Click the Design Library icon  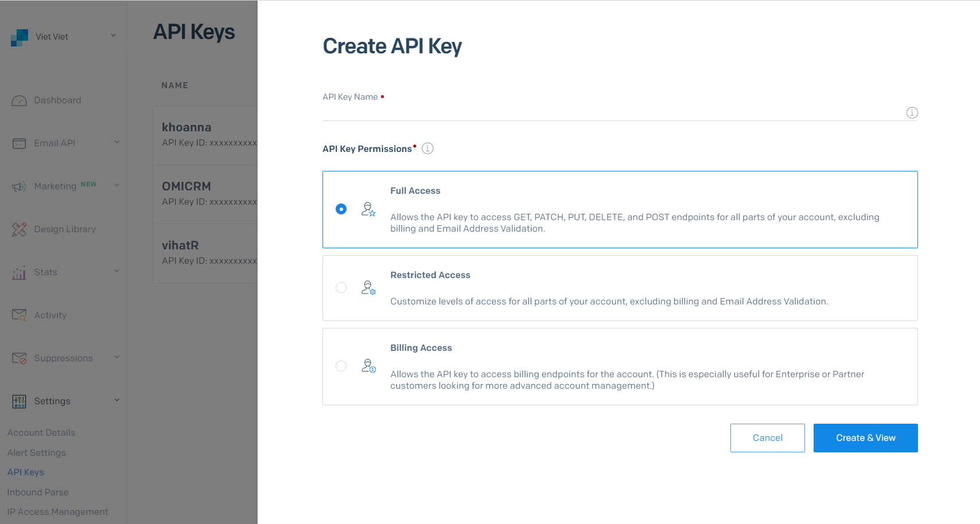point(19,229)
